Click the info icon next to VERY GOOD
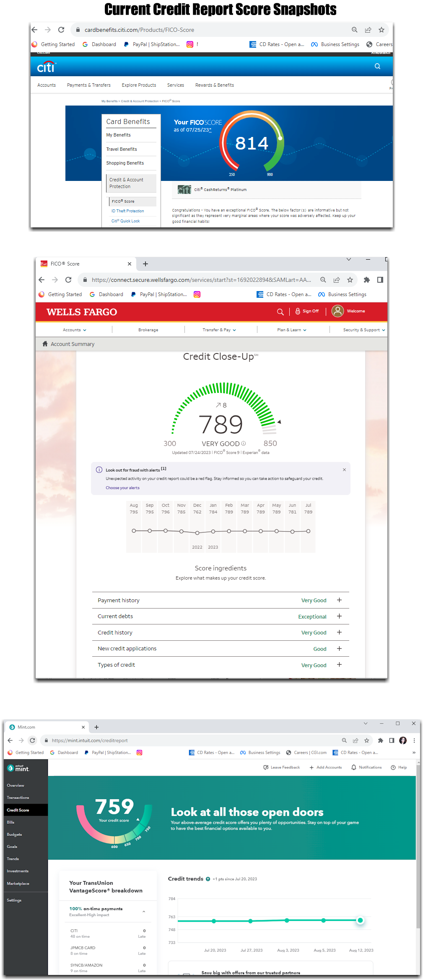 [244, 444]
